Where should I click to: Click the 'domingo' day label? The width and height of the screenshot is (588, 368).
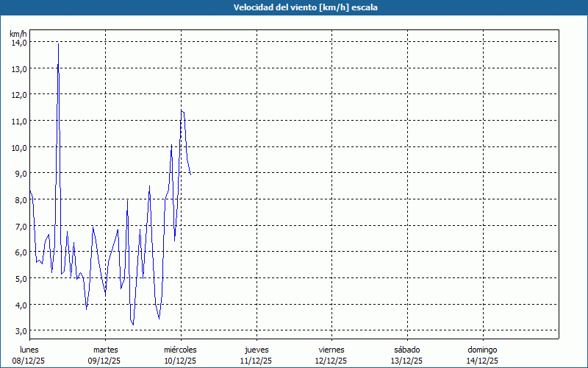pyautogui.click(x=482, y=350)
